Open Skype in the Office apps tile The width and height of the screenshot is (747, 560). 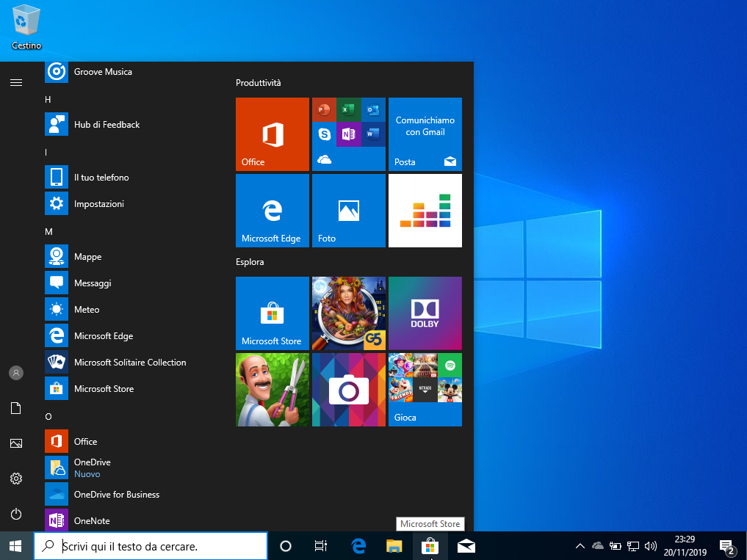tap(324, 134)
